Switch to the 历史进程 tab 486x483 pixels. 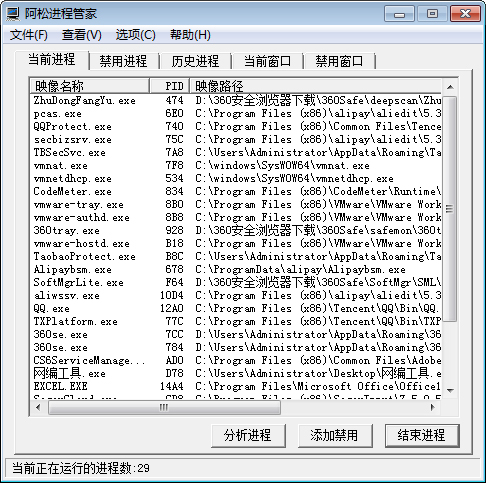coord(195,61)
